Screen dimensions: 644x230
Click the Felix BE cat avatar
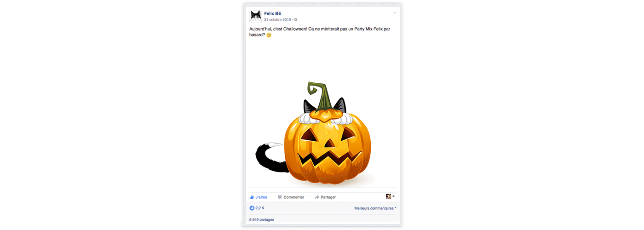coord(255,16)
